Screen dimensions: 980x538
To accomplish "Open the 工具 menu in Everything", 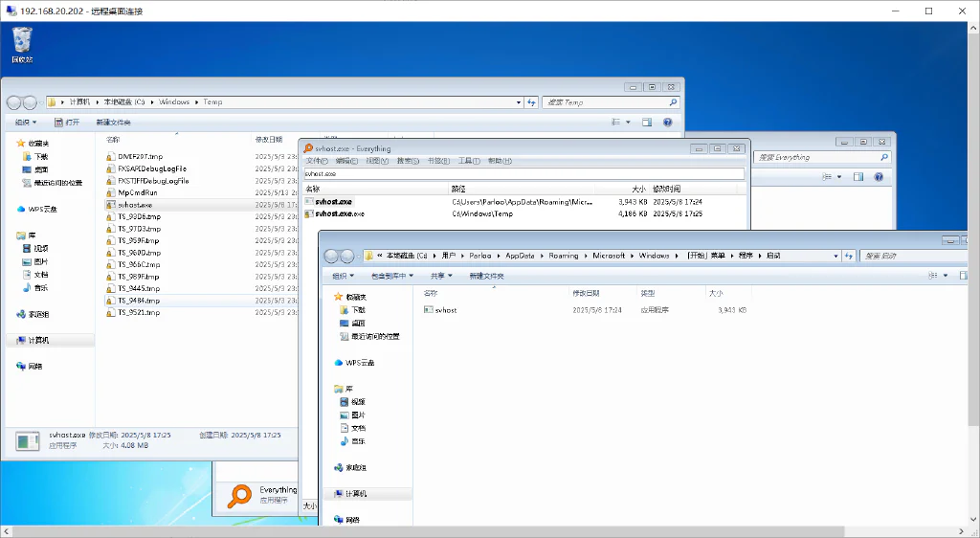I will (469, 161).
